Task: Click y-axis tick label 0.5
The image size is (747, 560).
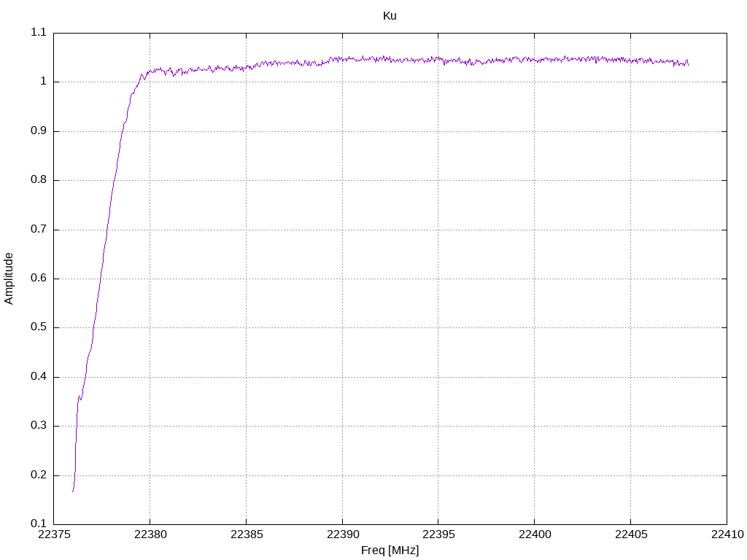Action: (39, 327)
